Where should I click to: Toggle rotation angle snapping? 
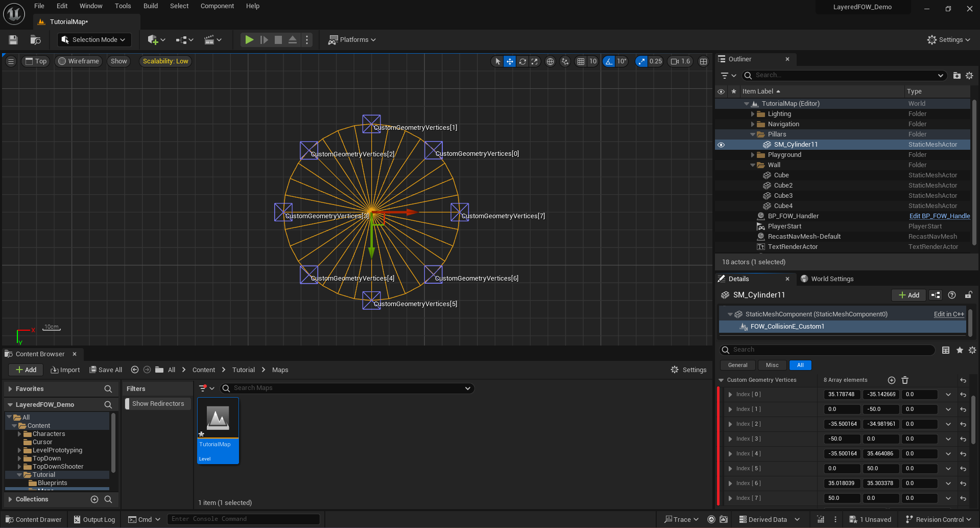[x=609, y=61]
